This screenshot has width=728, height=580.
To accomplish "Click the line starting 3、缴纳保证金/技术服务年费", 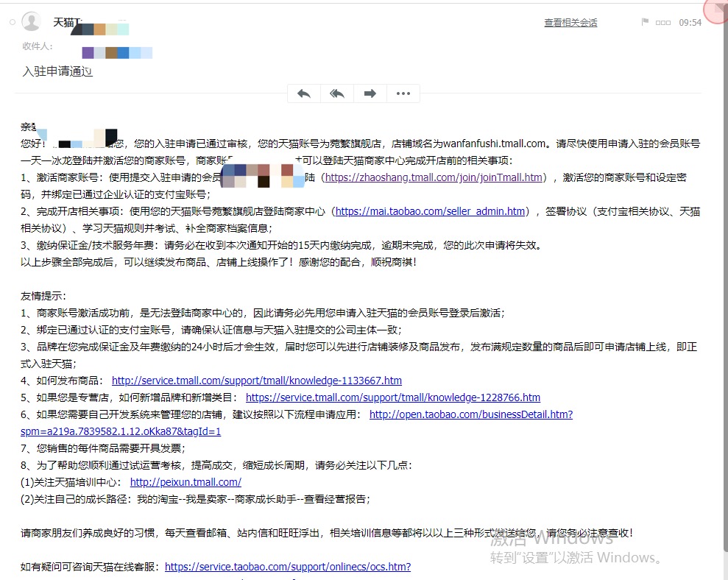I will point(281,245).
